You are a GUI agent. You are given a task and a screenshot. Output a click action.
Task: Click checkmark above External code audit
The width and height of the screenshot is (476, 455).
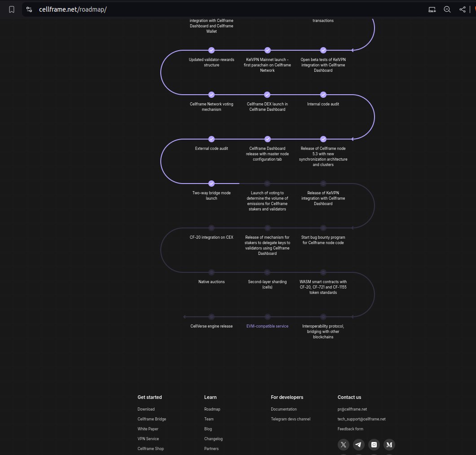(212, 139)
